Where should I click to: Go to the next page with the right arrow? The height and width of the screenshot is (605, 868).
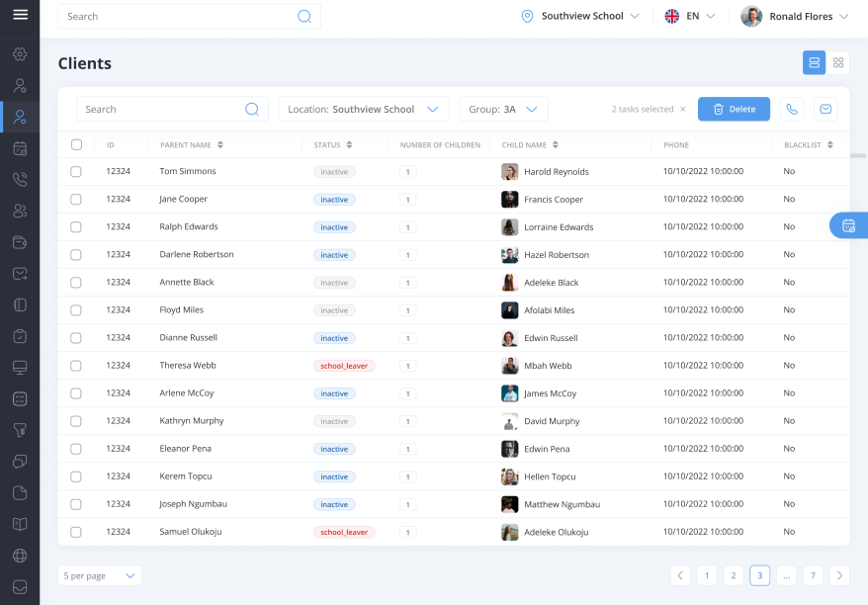[x=839, y=575]
